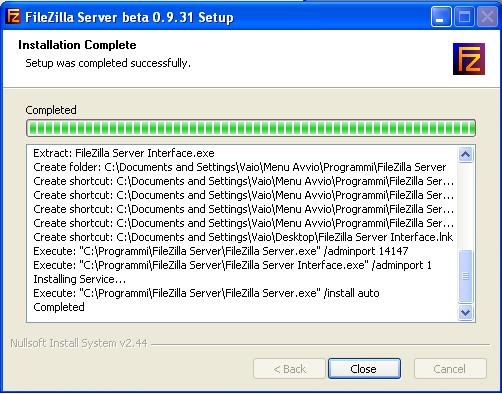Image resolution: width=502 pixels, height=394 pixels.
Task: Click the log scrollbar thumb
Action: point(465,276)
